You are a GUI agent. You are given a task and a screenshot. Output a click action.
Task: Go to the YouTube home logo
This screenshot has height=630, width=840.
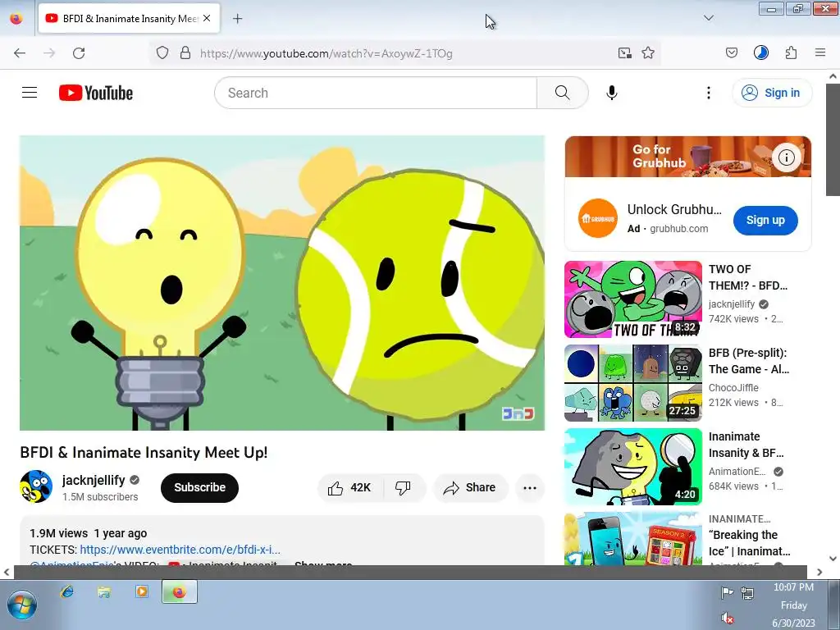[x=96, y=93]
